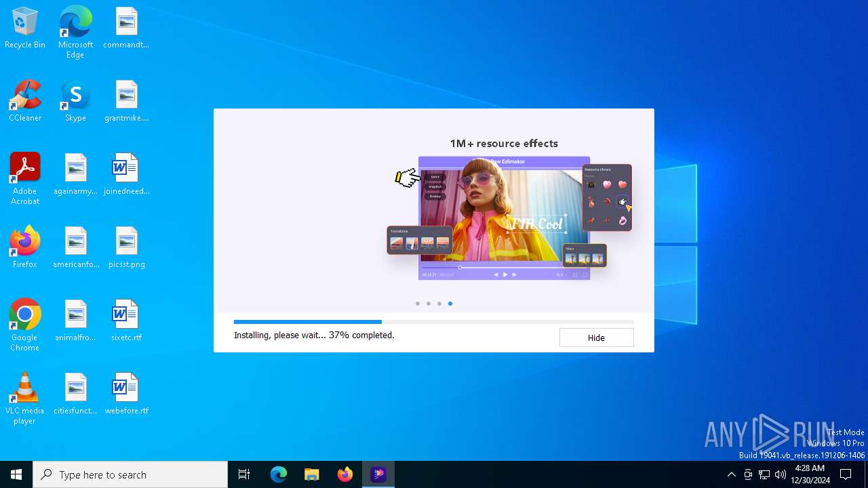
Task: Select the CCleaner desktop shortcut
Action: pyautogui.click(x=25, y=102)
